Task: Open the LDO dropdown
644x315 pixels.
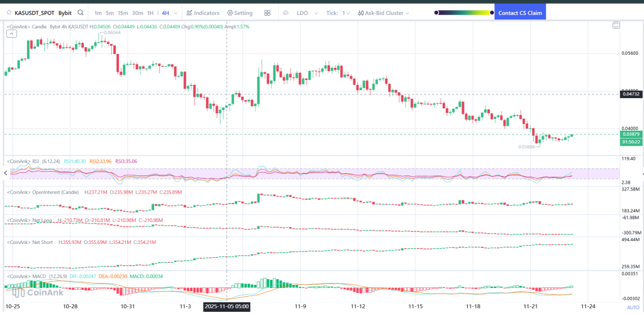Action: point(307,13)
